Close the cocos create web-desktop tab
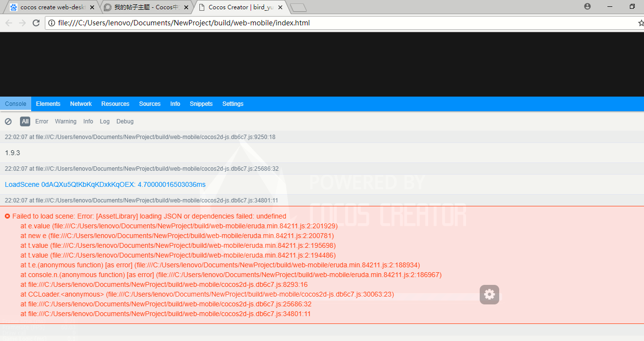This screenshot has width=644, height=341. tap(92, 7)
